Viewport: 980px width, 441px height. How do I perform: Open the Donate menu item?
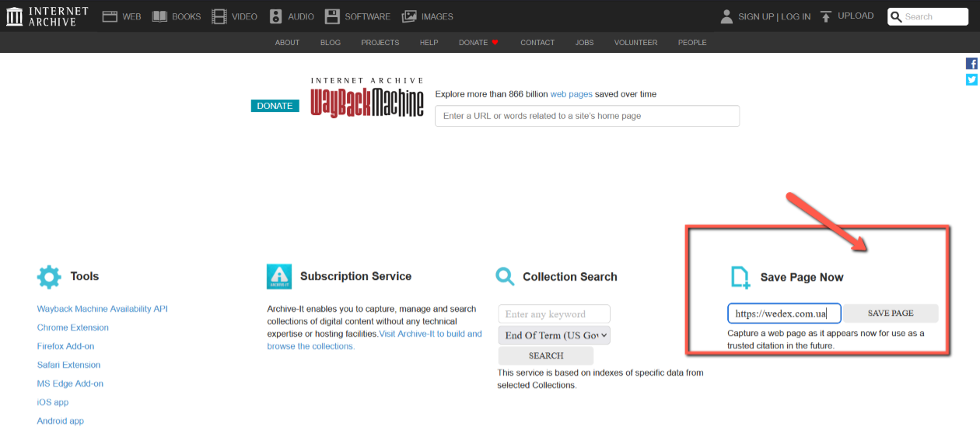473,43
